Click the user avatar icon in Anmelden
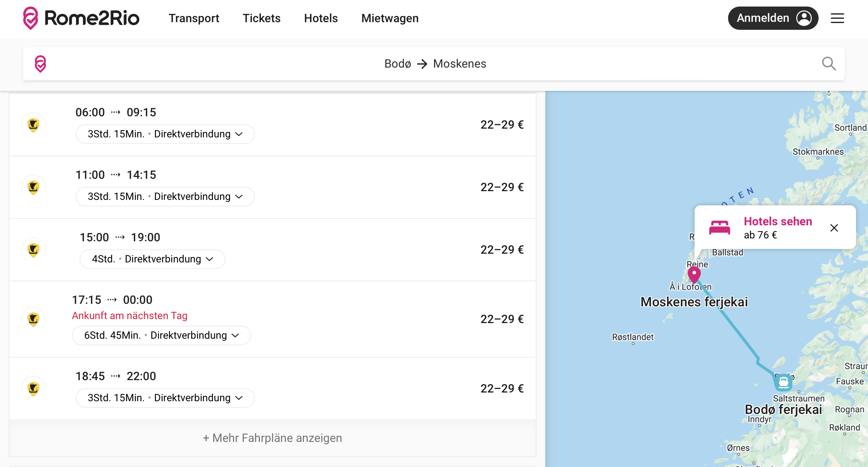The height and width of the screenshot is (467, 868). coord(804,18)
